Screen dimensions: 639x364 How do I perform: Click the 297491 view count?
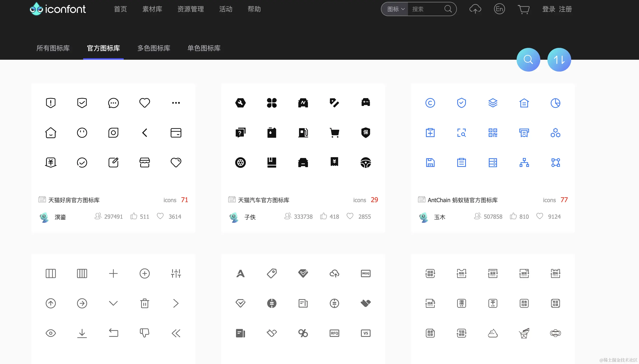(113, 217)
